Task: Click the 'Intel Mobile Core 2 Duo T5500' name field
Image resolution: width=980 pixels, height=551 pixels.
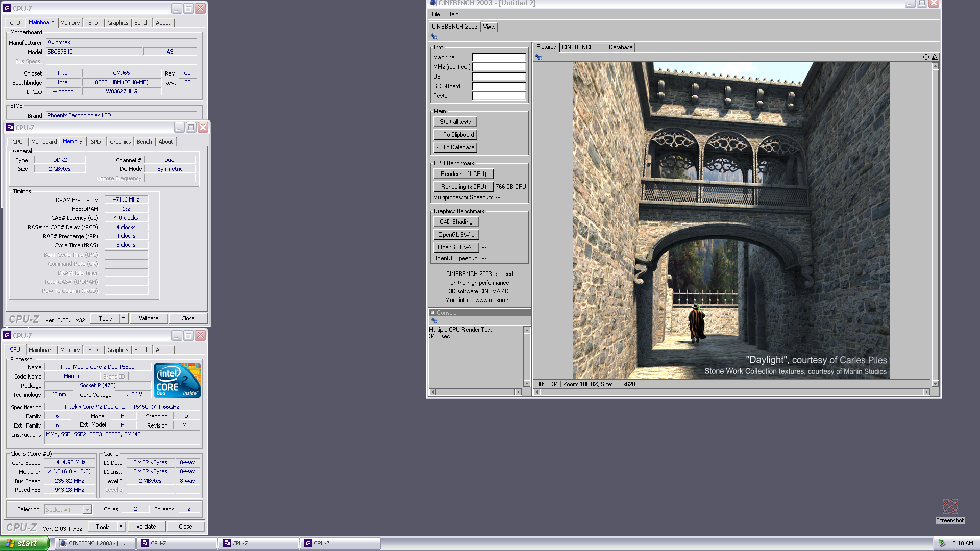Action: coord(97,367)
